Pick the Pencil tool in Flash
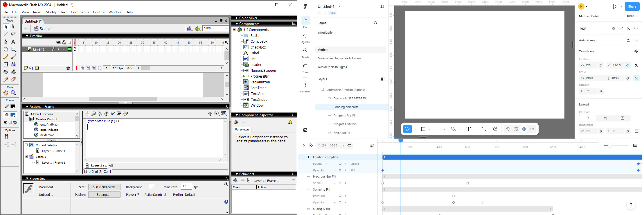644x215 pixels. coord(6,57)
